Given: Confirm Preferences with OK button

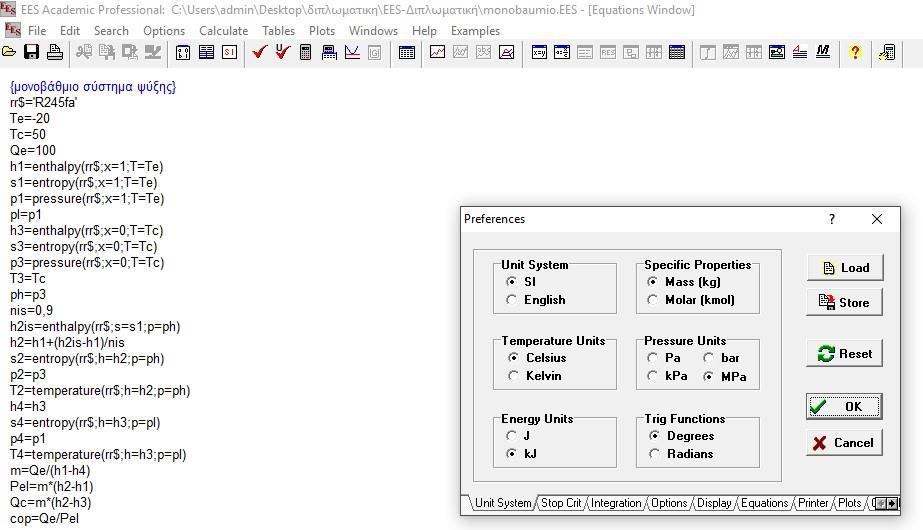Looking at the screenshot, I should point(844,406).
